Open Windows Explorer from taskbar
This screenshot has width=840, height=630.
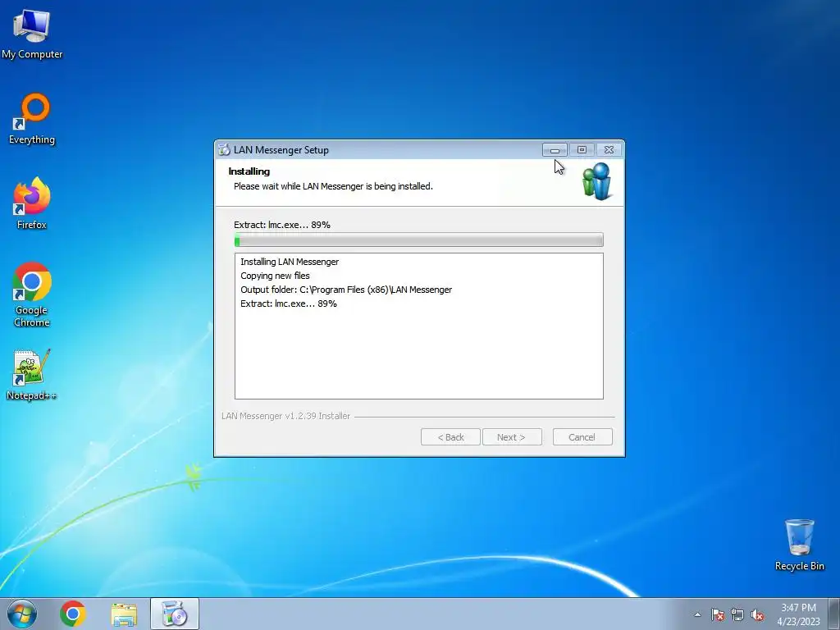click(x=124, y=614)
